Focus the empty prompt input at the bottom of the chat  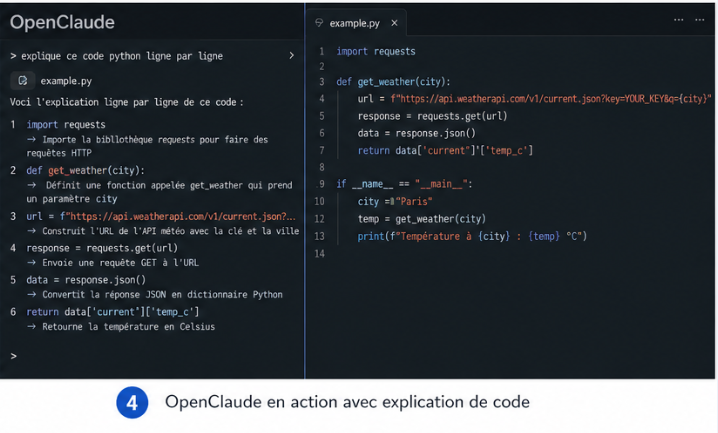click(151, 356)
